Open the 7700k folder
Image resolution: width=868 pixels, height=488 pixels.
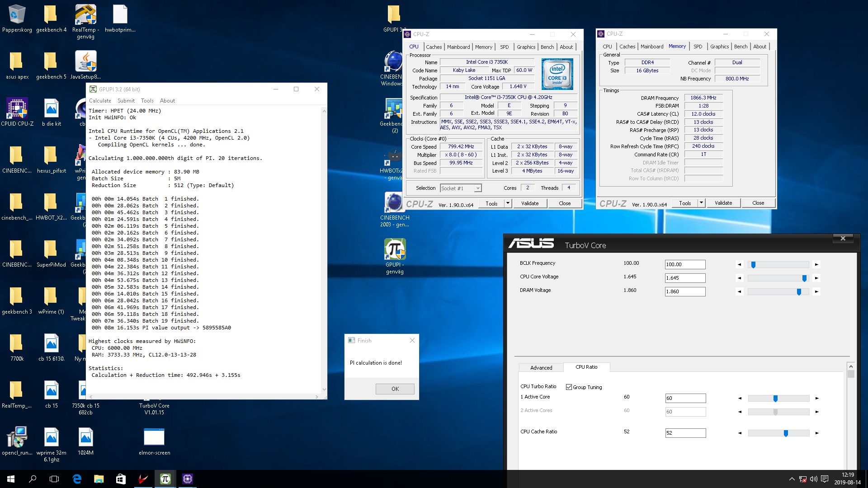(x=17, y=348)
